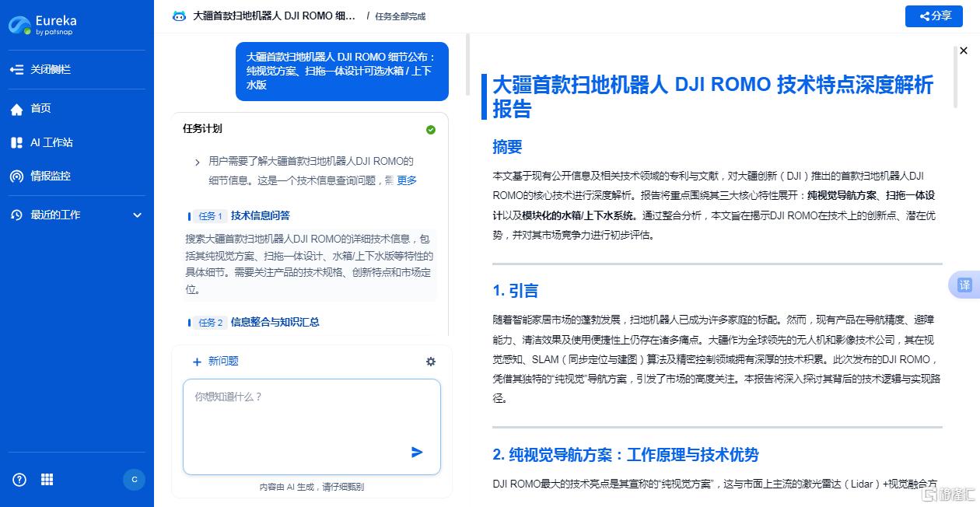Click the 任务计划 green completion check
The image size is (980, 507).
point(431,130)
